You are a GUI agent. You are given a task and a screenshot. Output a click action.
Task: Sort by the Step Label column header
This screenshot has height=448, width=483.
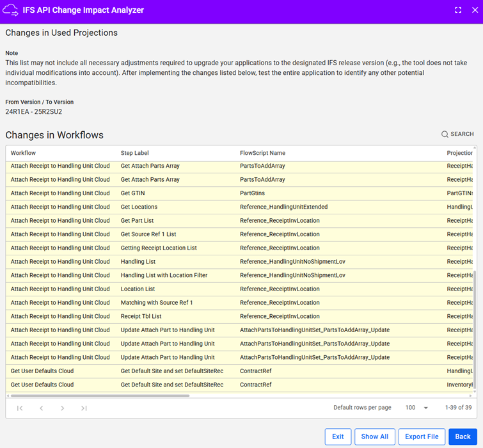tap(134, 153)
